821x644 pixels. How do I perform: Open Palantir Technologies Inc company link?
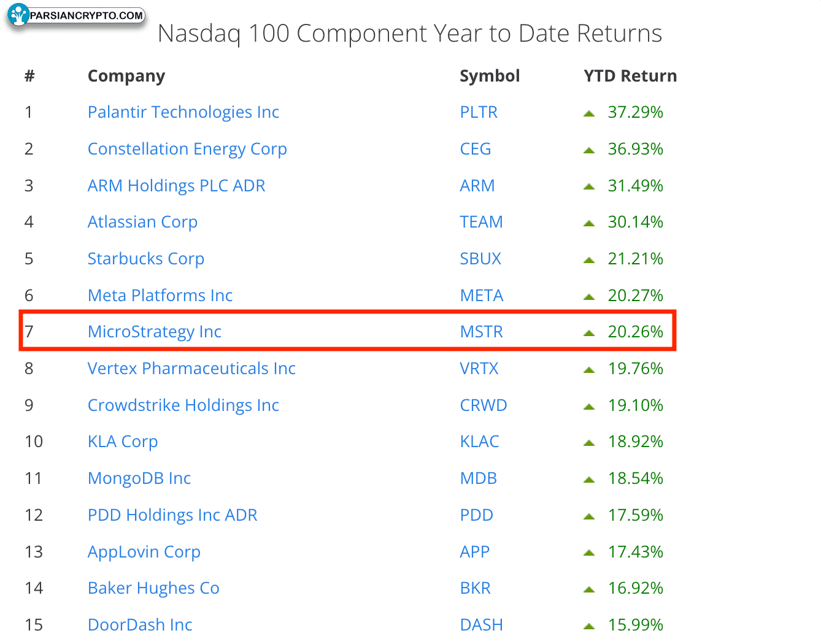183,112
